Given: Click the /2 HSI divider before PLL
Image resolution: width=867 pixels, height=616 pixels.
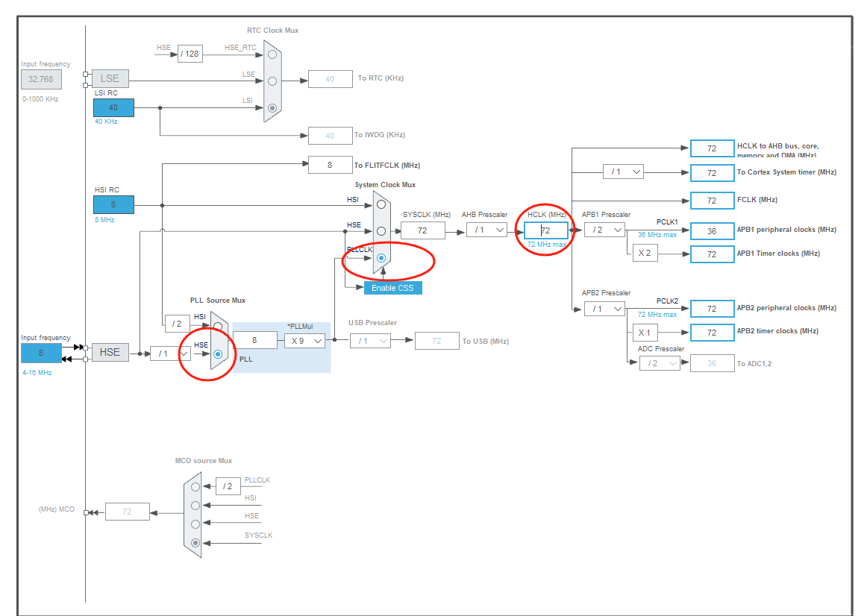Looking at the screenshot, I should click(x=177, y=324).
